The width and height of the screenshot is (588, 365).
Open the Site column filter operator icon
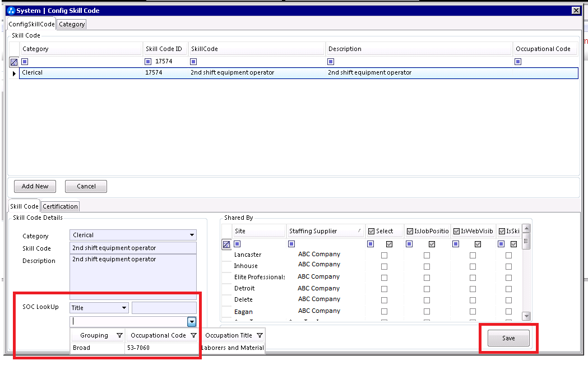237,244
